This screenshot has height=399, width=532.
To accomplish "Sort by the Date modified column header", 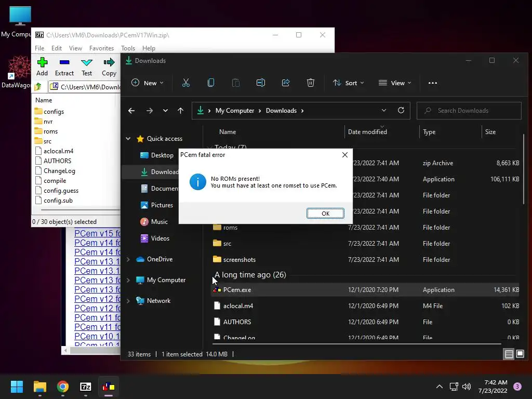I will pyautogui.click(x=367, y=131).
